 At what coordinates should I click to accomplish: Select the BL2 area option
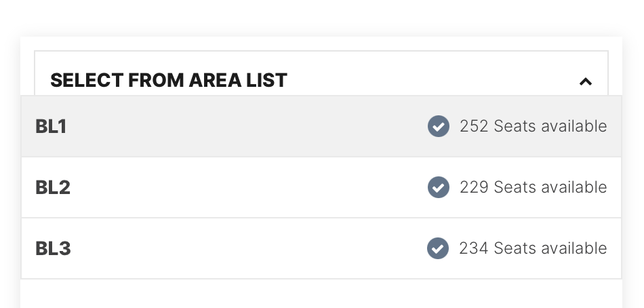(x=321, y=187)
